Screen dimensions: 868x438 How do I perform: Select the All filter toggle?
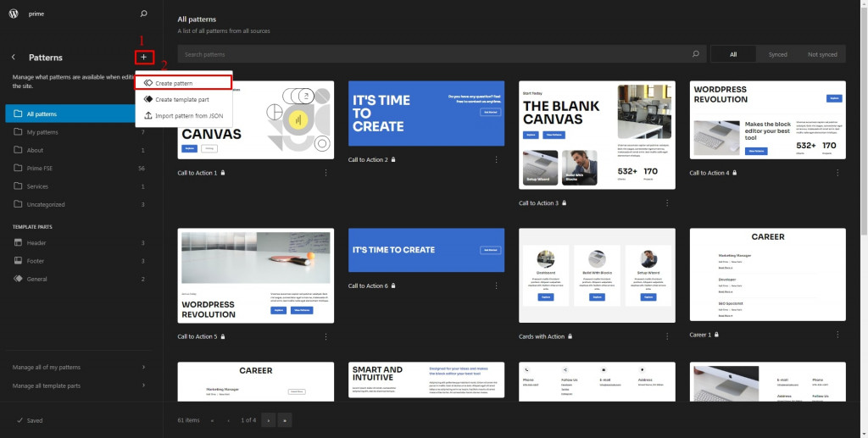[x=733, y=54]
